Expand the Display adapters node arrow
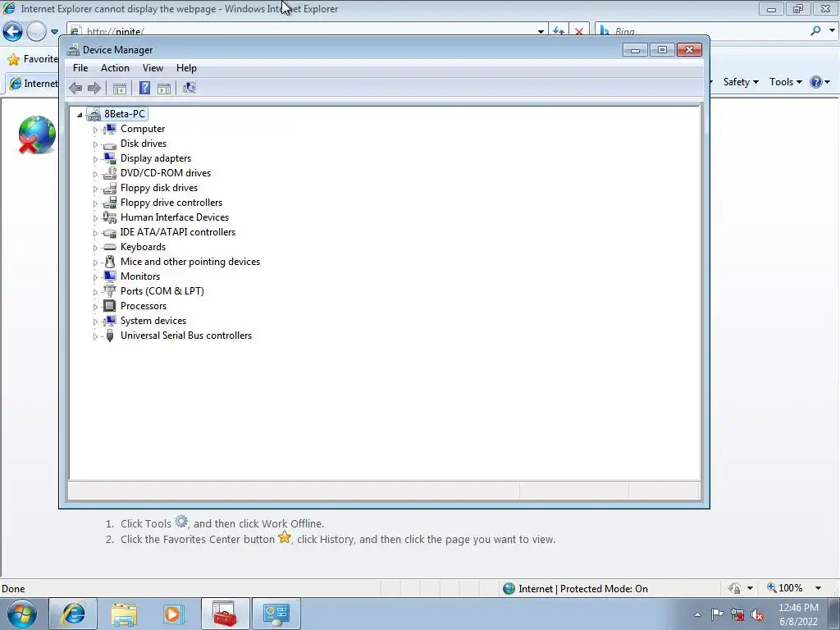This screenshot has width=840, height=630. [x=95, y=158]
